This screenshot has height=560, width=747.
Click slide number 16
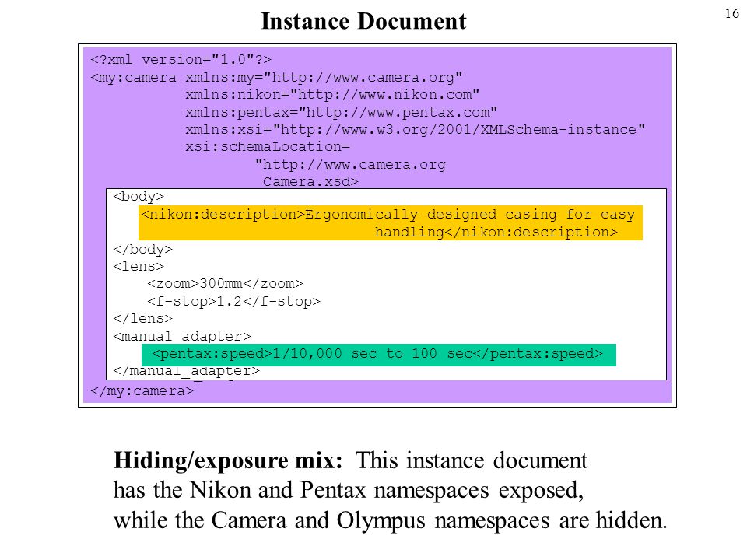(731, 13)
